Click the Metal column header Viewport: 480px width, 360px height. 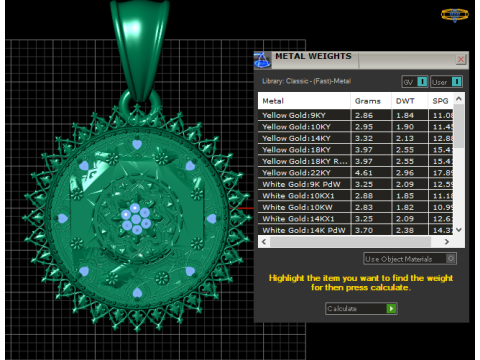(x=304, y=101)
